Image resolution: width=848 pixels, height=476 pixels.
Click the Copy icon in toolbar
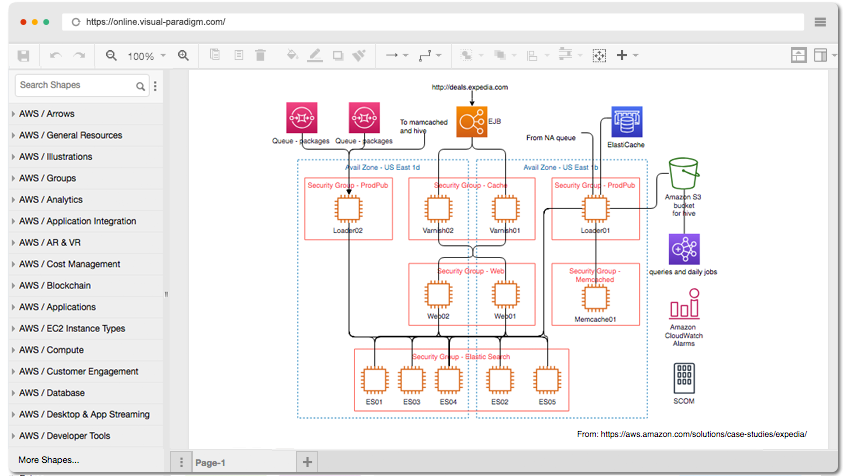pos(215,55)
